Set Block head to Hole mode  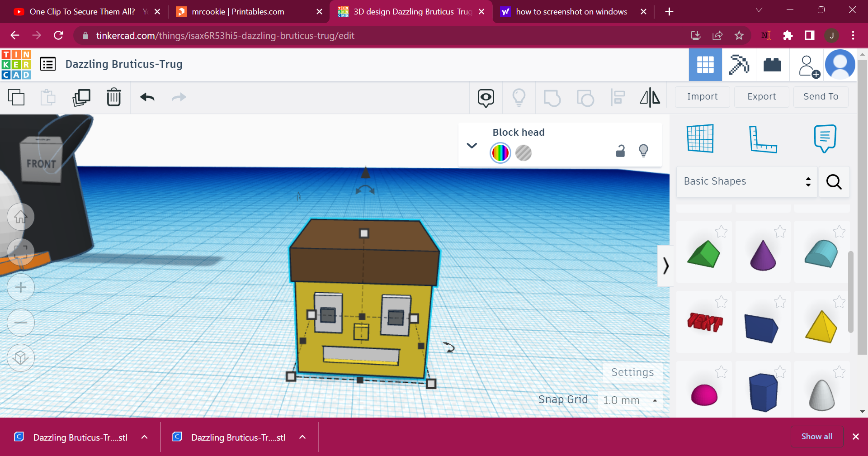coord(524,153)
